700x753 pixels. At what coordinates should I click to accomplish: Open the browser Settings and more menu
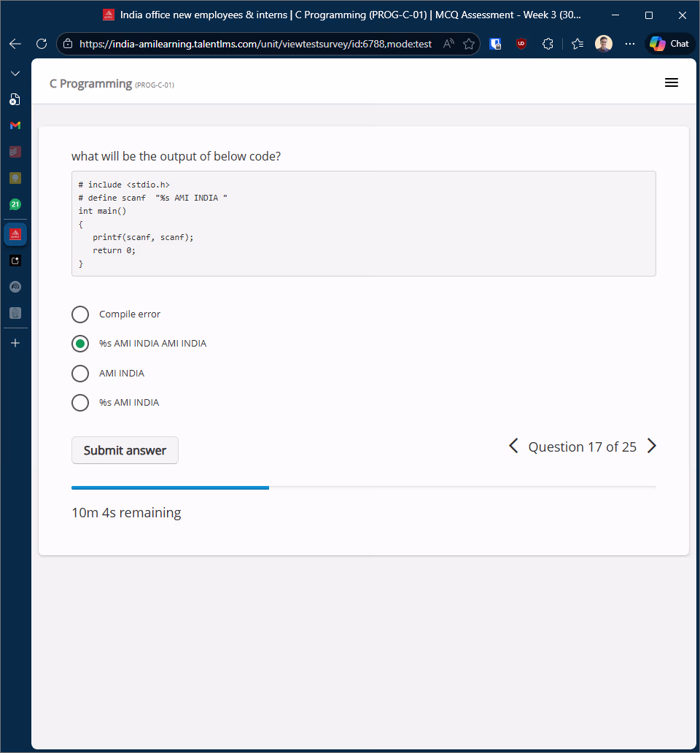[630, 44]
